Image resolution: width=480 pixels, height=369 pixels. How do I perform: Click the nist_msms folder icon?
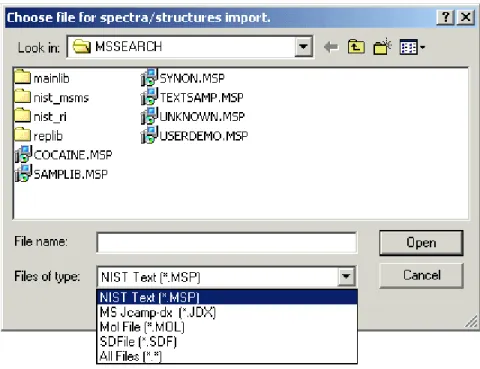point(22,96)
